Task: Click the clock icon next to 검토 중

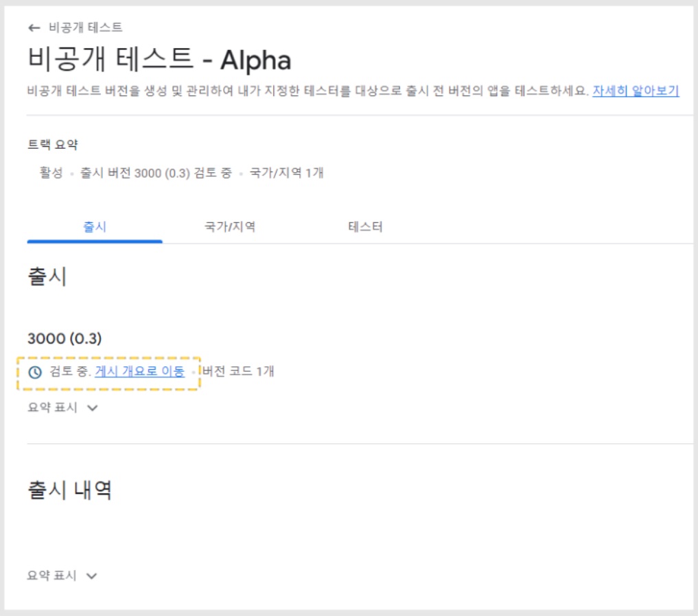Action: pyautogui.click(x=35, y=372)
